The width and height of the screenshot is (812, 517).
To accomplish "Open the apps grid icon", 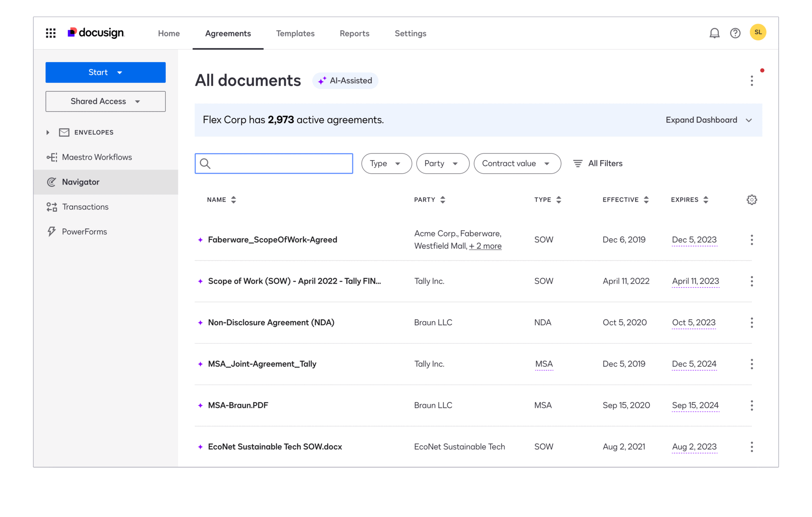I will click(50, 33).
